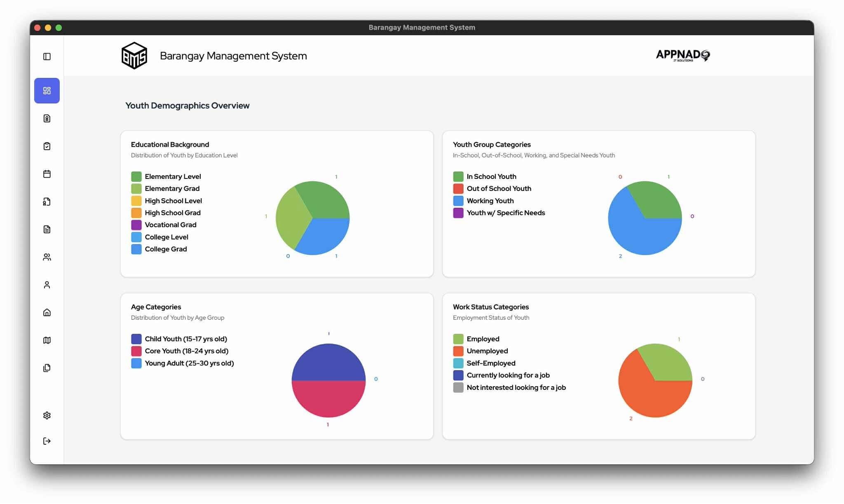Click the Barangay Management System header title

[233, 56]
